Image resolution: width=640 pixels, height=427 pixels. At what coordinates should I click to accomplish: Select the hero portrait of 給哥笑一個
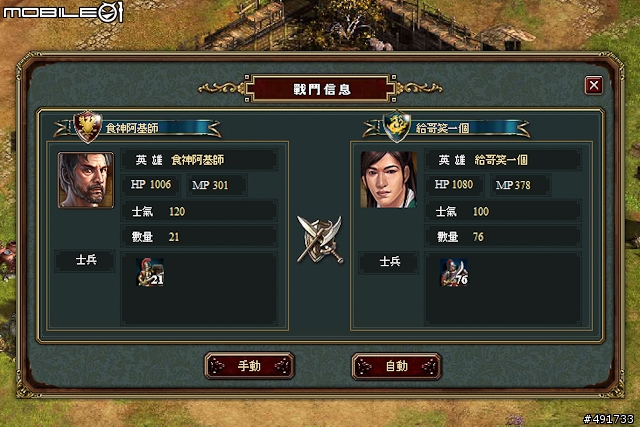389,180
